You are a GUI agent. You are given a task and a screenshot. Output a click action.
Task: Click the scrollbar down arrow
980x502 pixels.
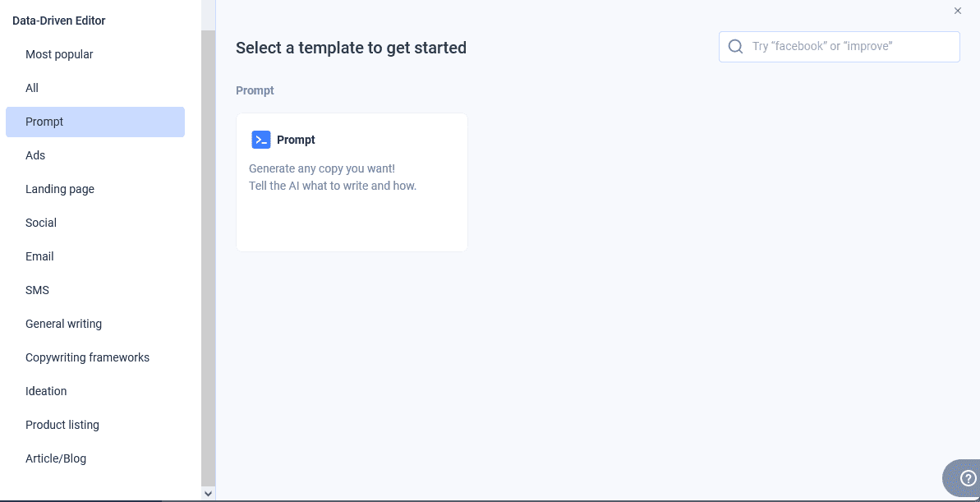tap(209, 493)
